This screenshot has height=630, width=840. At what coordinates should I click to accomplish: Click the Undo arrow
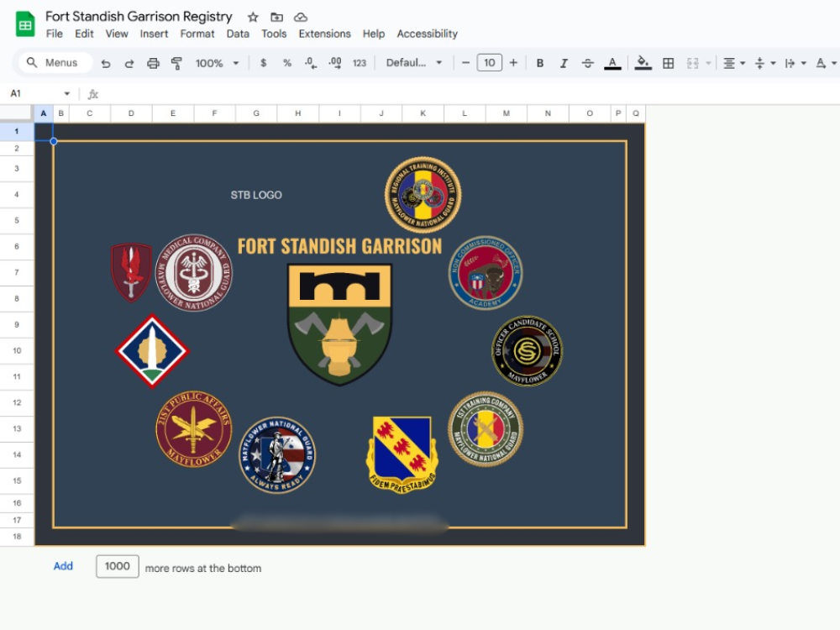coord(106,63)
